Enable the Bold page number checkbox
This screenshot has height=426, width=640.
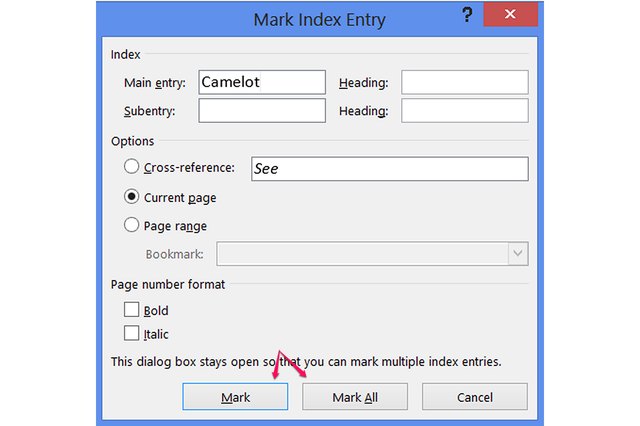pyautogui.click(x=131, y=310)
